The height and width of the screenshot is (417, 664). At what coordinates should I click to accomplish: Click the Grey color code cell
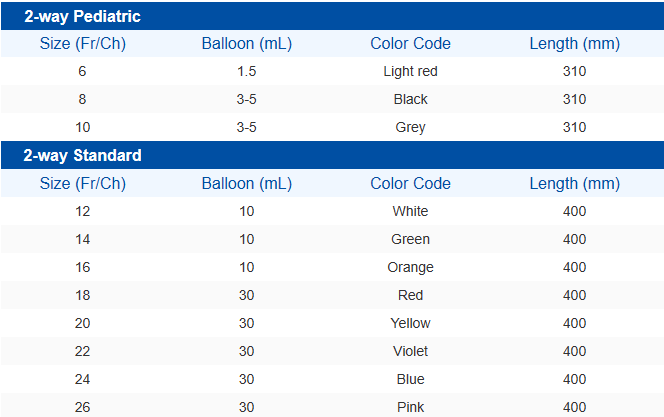click(x=410, y=127)
